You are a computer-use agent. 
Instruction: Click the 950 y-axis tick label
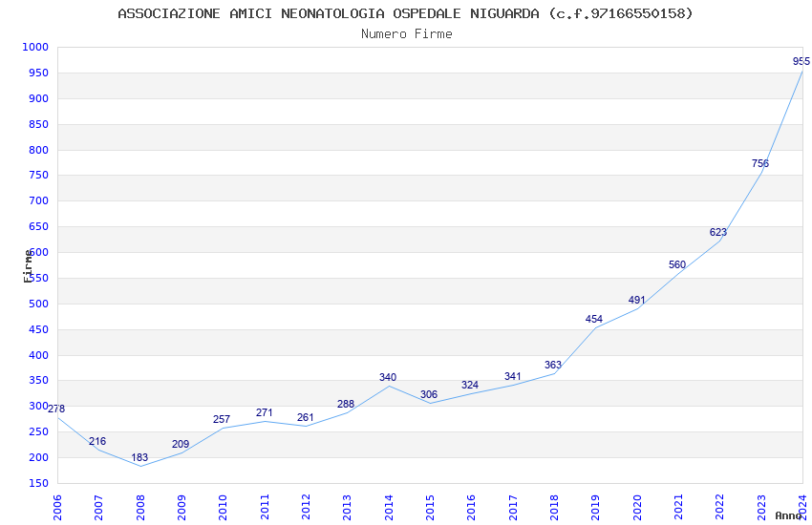pos(39,73)
